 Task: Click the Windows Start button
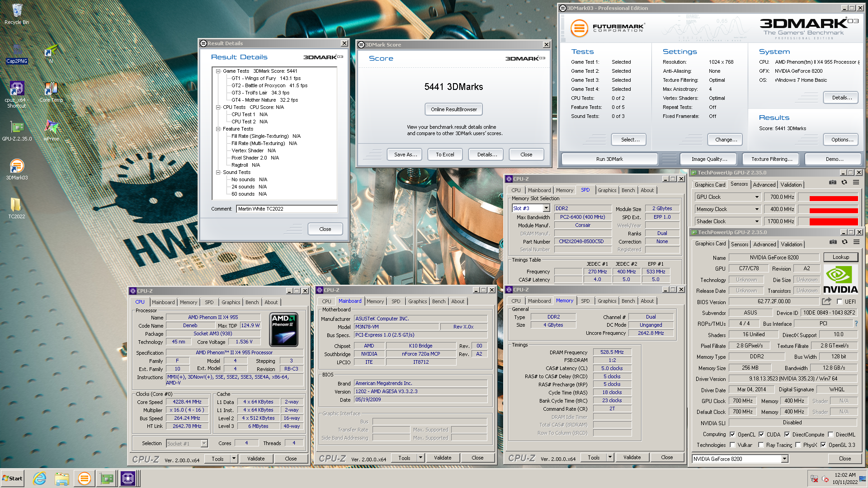pyautogui.click(x=13, y=479)
